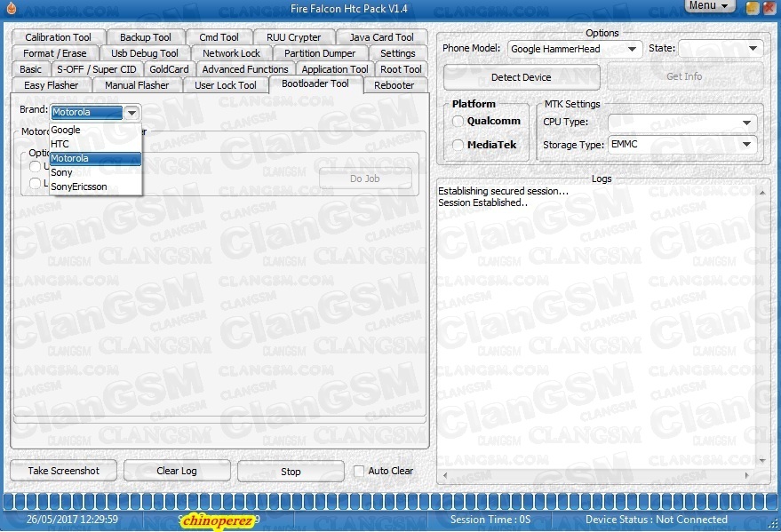Open the Manual Flasher tab

[x=137, y=85]
